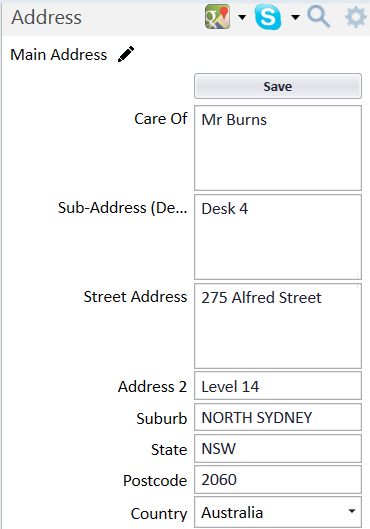Select the Sub-Address field with Desk 4

tap(278, 237)
